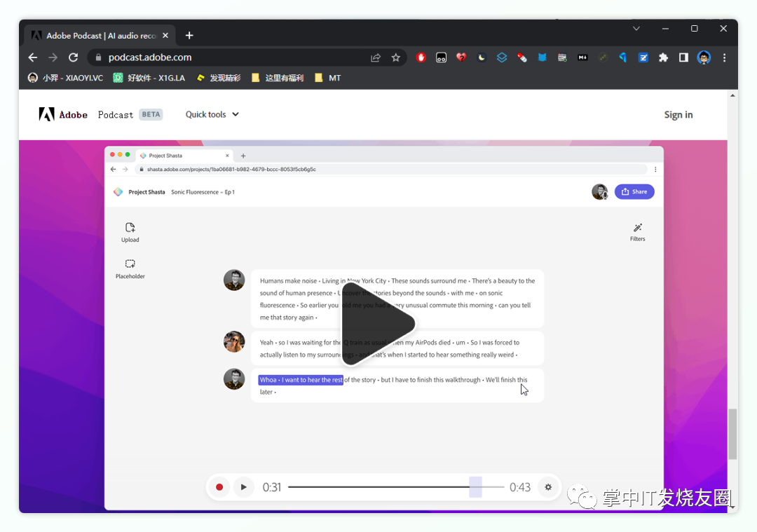Viewport: 757px width, 532px height.
Task: Click the Sign in link
Action: 678,115
